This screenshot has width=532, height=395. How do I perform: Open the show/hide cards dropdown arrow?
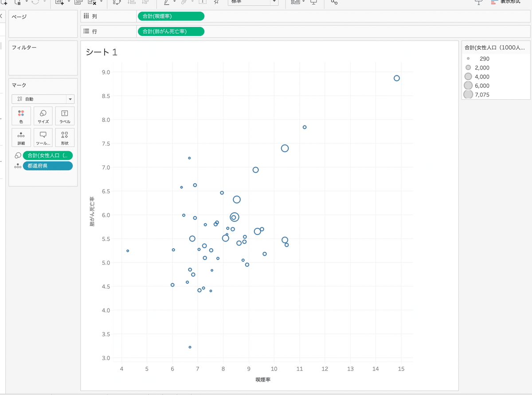(x=304, y=2)
